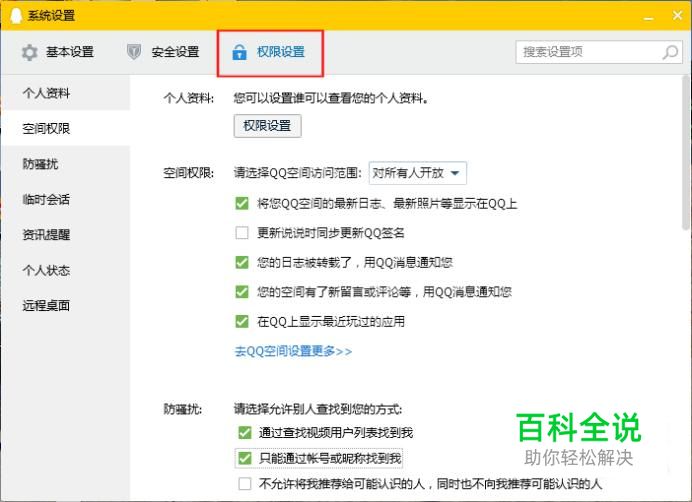Close the 系统设置 window
Image resolution: width=692 pixels, height=502 pixels.
click(x=678, y=15)
